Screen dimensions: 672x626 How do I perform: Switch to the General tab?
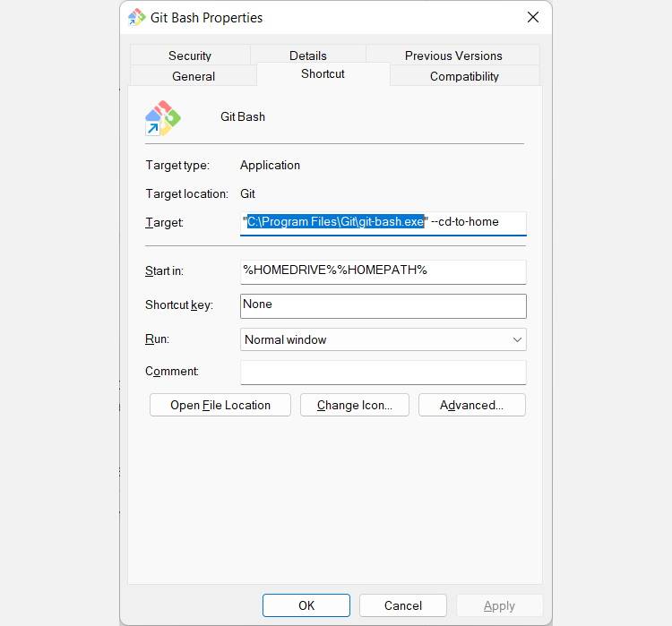coord(194,76)
